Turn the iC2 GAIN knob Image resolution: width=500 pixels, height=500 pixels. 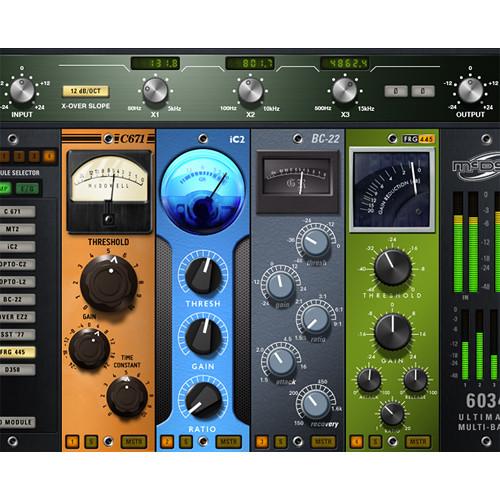click(203, 337)
